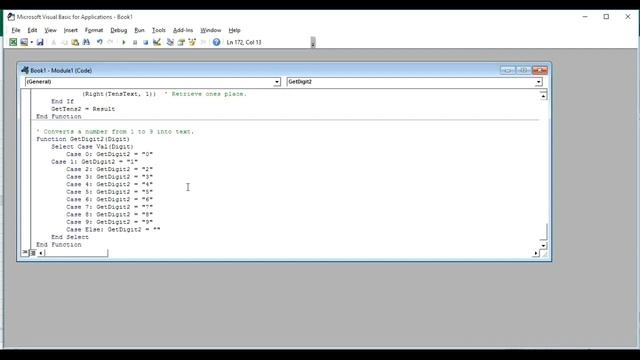Open the Object Browser icon

pyautogui.click(x=192, y=42)
